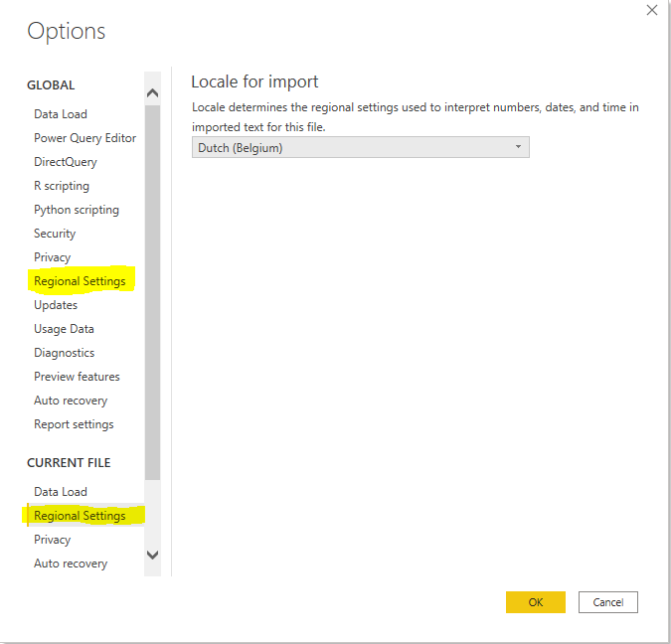671x644 pixels.
Task: Open Current File Data Load
Action: coord(61,492)
